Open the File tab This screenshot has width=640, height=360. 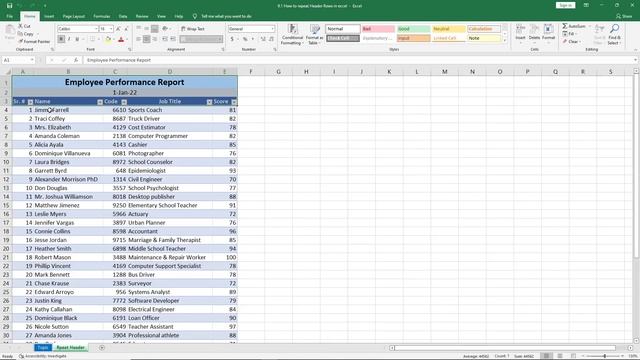pos(9,16)
